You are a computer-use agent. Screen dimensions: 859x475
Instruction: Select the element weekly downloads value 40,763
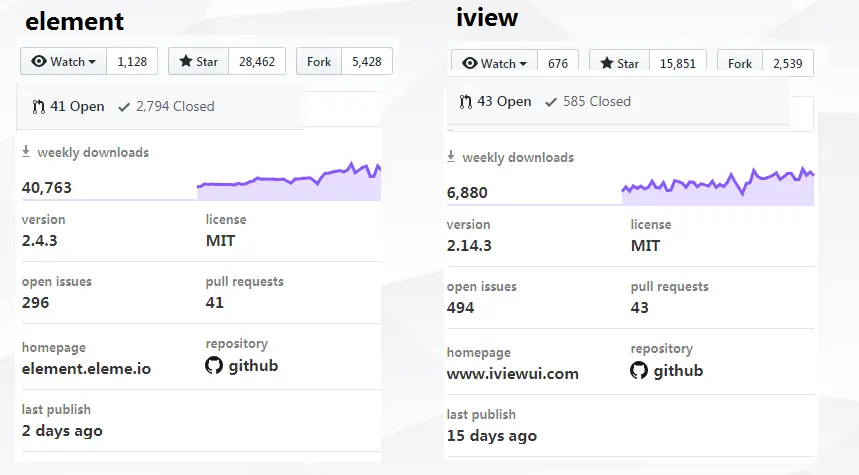coord(47,187)
